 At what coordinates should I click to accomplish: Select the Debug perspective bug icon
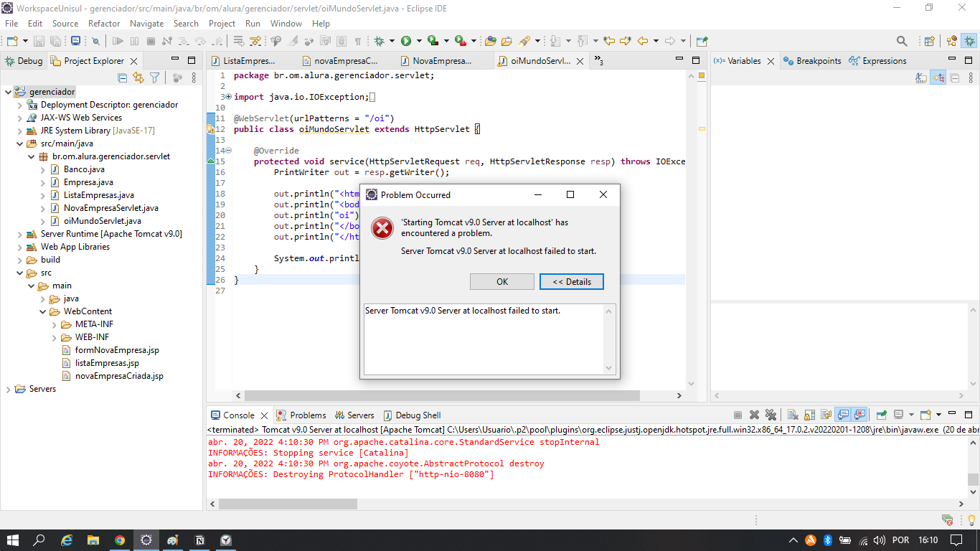[x=969, y=41]
